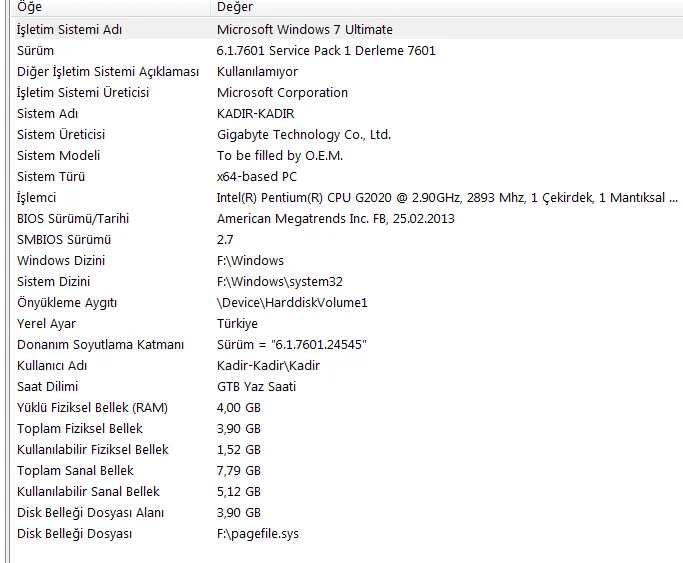The width and height of the screenshot is (683, 563).
Task: Select the Önyükleme Aygıtı label
Action: tap(67, 303)
